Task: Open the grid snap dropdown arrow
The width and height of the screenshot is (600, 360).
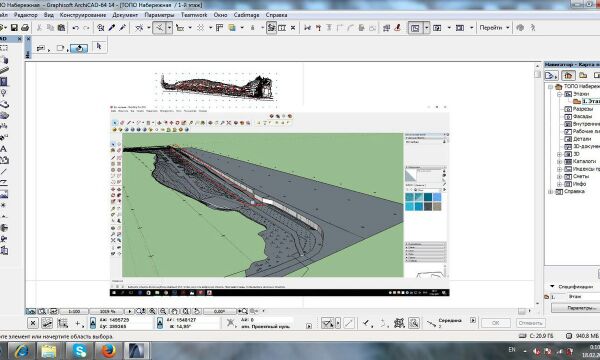Action: (210, 28)
